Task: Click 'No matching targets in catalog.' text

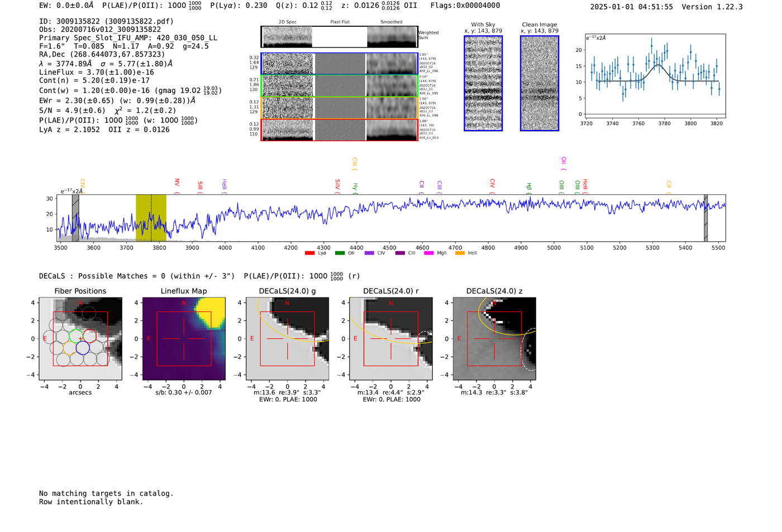Action: pyautogui.click(x=106, y=493)
